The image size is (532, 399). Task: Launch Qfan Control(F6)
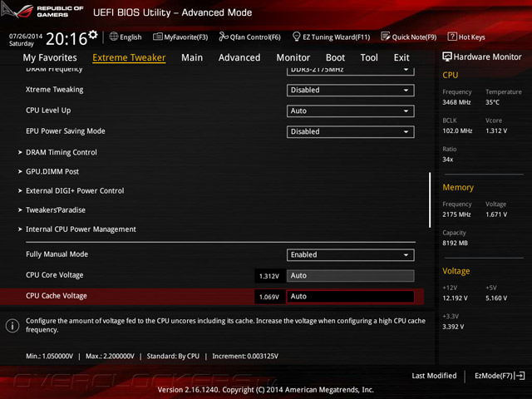pyautogui.click(x=249, y=37)
